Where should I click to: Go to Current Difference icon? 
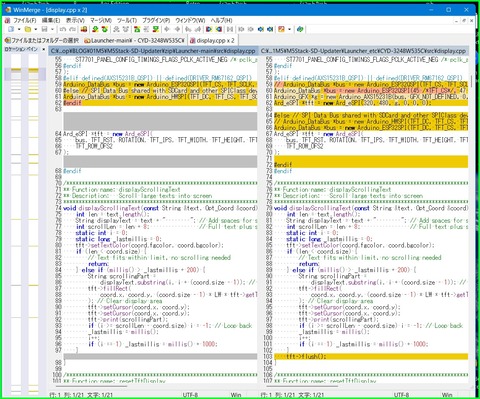point(146,29)
